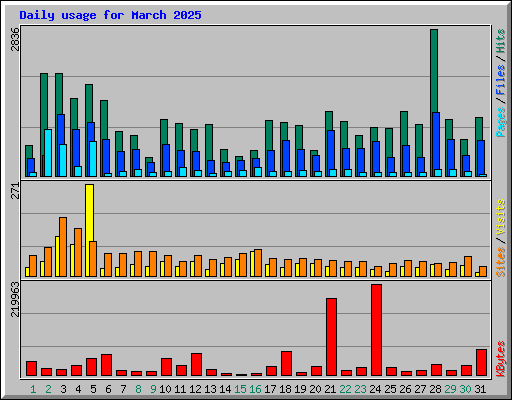Click the red KBytes bar for day 31
The height and width of the screenshot is (400, 512).
[482, 363]
